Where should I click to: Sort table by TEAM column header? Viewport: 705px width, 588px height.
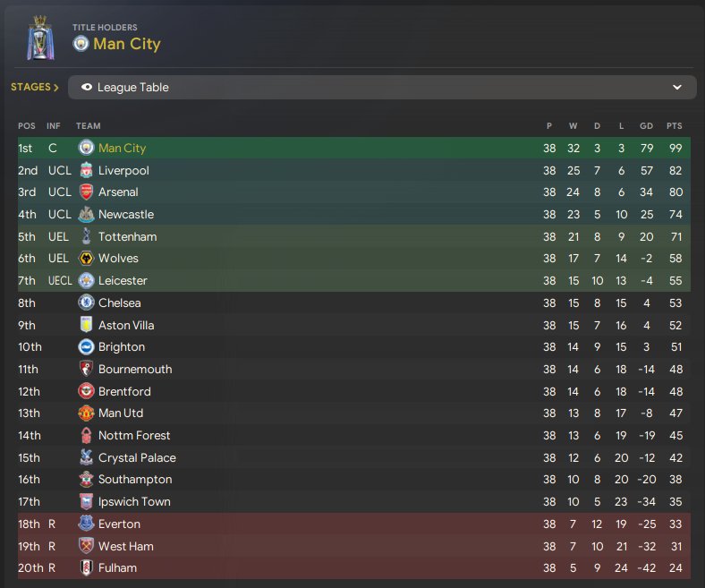(x=89, y=125)
